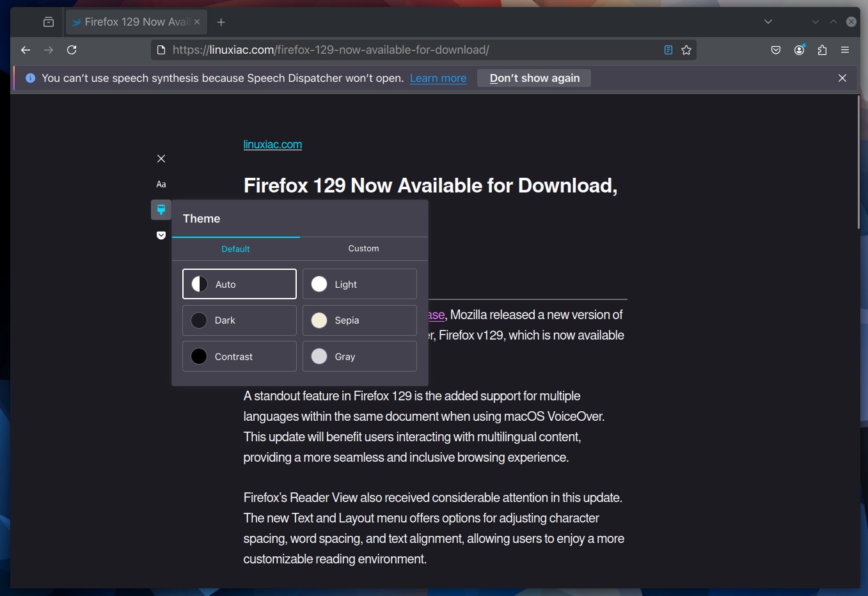Toggle Reader View icon in address bar
Image resolution: width=868 pixels, height=596 pixels.
coord(668,50)
